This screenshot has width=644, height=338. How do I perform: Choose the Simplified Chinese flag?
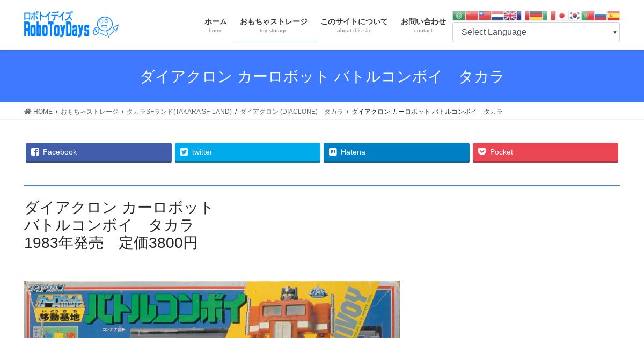tap(472, 16)
